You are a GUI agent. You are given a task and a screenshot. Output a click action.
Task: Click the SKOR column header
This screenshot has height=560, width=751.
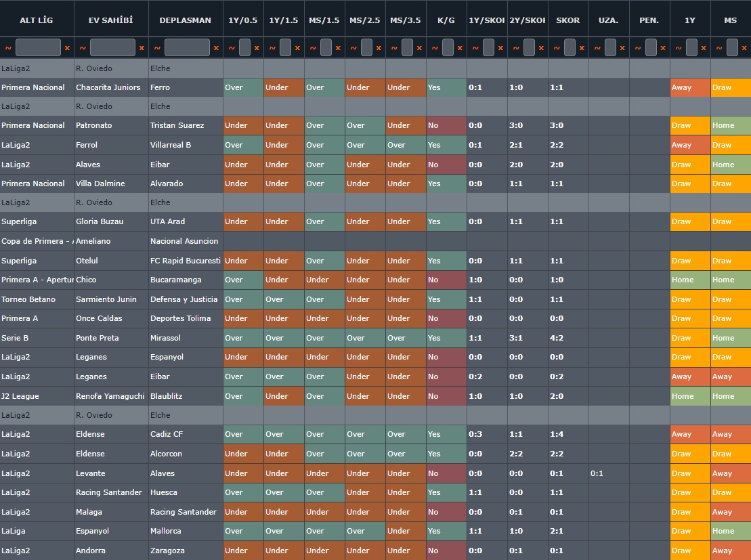click(568, 20)
